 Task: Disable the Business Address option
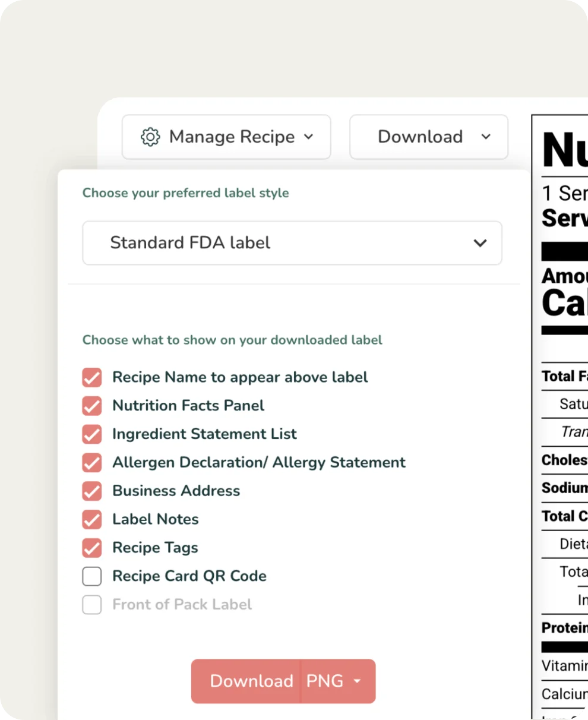pyautogui.click(x=91, y=491)
